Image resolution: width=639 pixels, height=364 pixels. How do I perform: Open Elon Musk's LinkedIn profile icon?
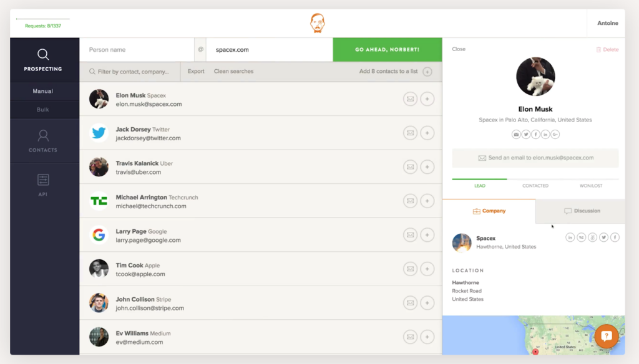pyautogui.click(x=545, y=135)
